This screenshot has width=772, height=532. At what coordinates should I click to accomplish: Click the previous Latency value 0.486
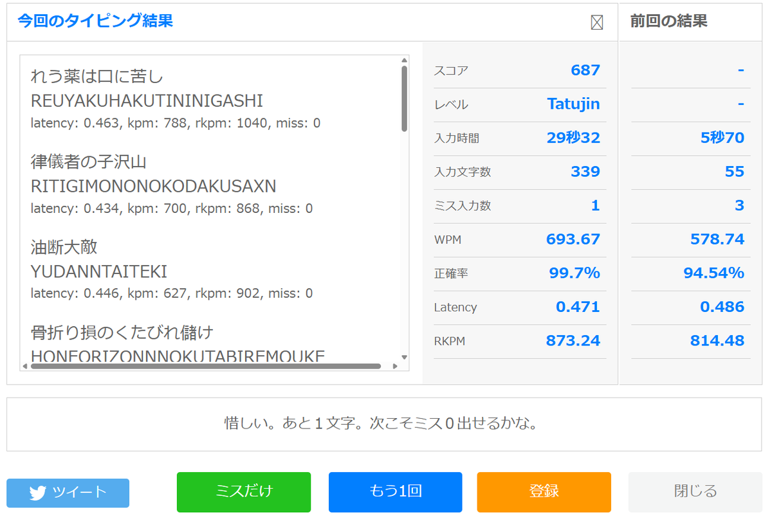click(x=722, y=307)
